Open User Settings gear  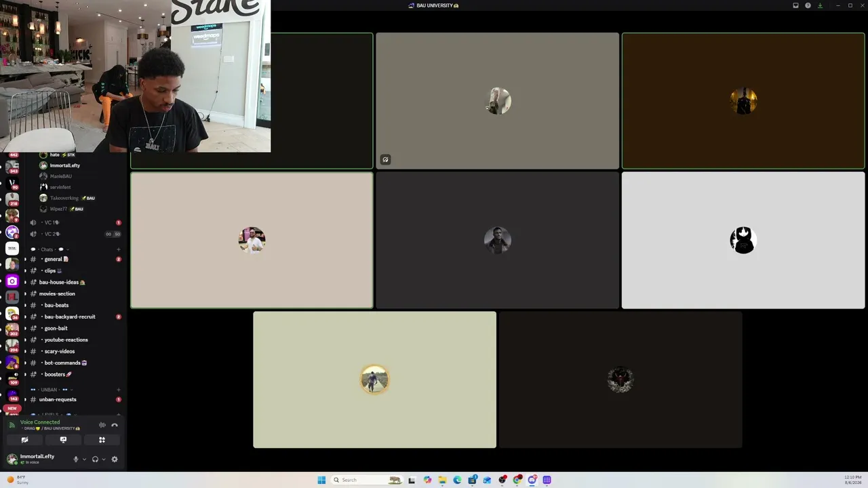[x=115, y=459]
